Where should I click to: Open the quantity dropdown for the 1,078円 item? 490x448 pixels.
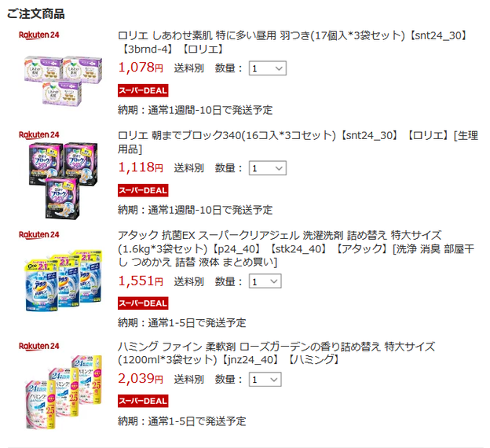click(x=268, y=68)
